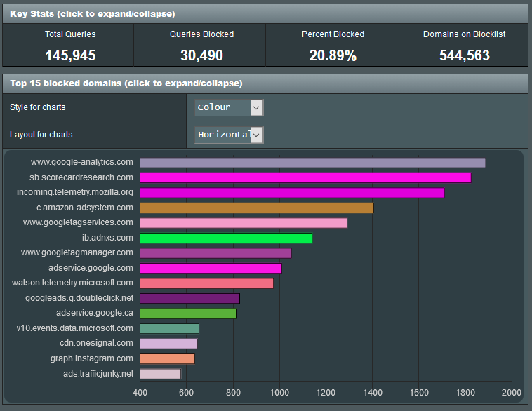Click the adservice.google.com axis label
This screenshot has width=532, height=411.
pos(91,268)
